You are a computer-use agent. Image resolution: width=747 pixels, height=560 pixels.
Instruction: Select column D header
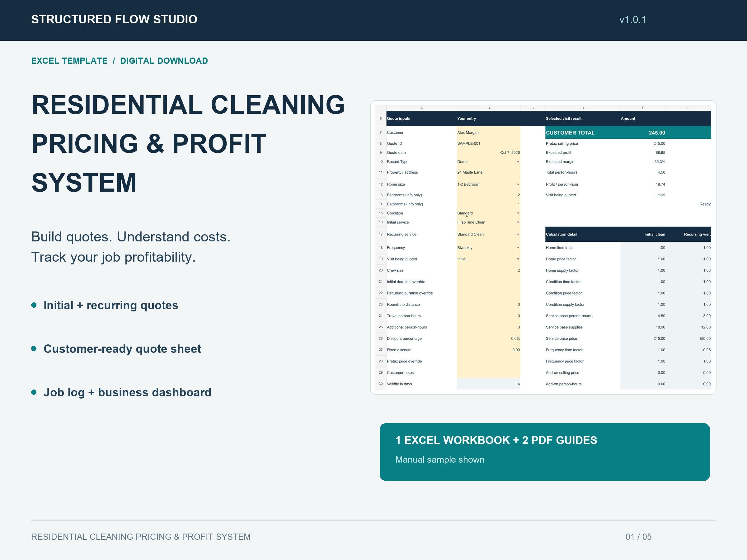[x=583, y=108]
